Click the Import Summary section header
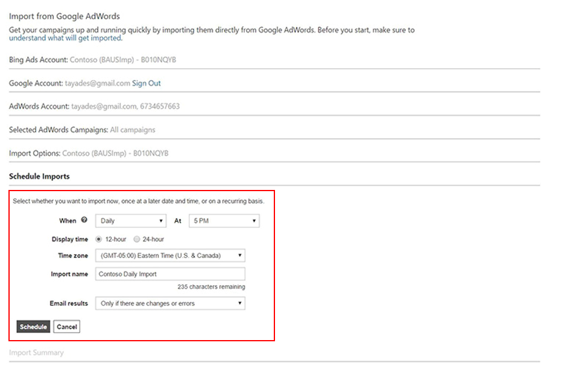This screenshot has width=588, height=366. [36, 353]
